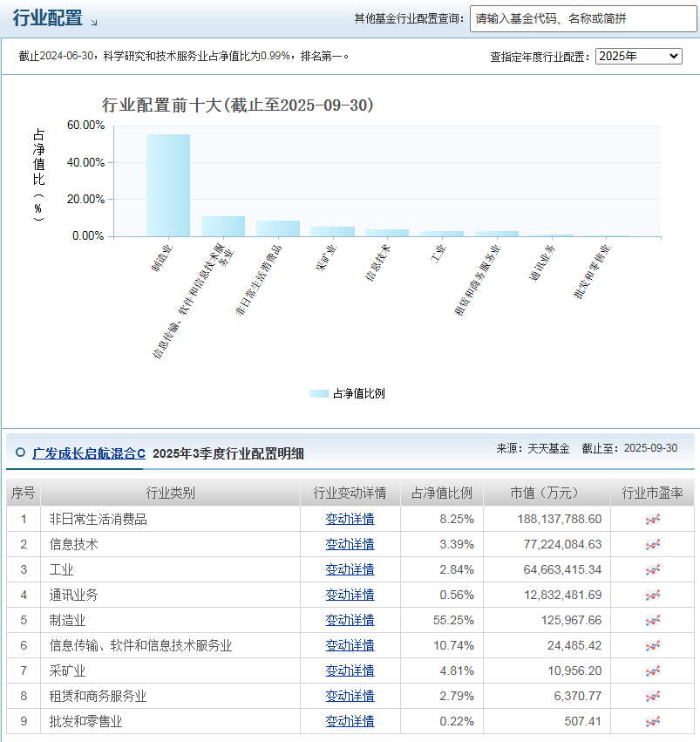This screenshot has width=700, height=742.
Task: Open P/E chart icon for 非日常生活消费品 row
Action: (652, 520)
